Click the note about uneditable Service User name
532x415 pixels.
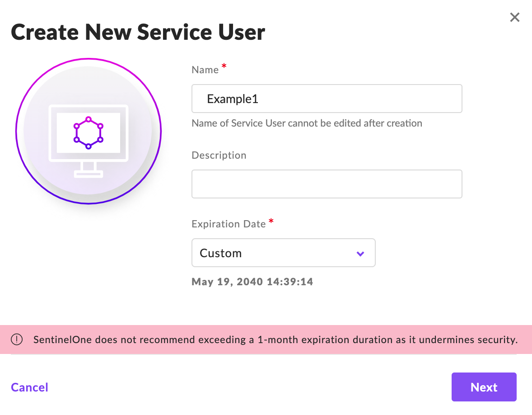pyautogui.click(x=307, y=123)
